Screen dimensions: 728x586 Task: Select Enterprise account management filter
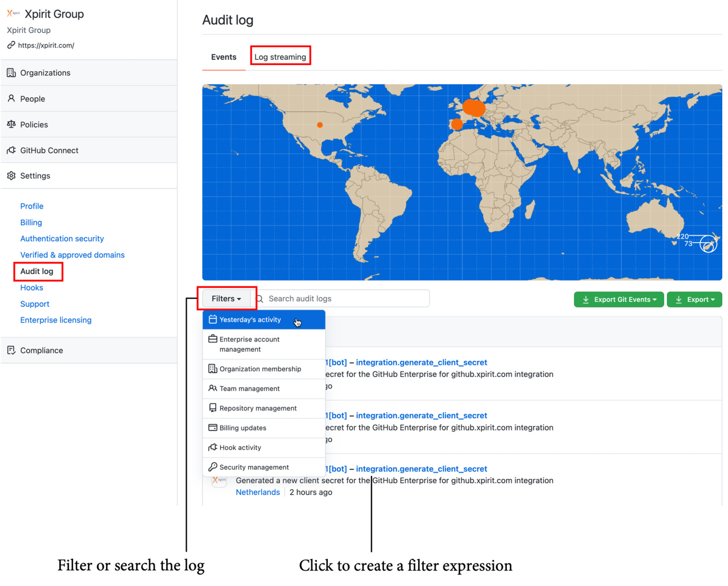click(264, 344)
